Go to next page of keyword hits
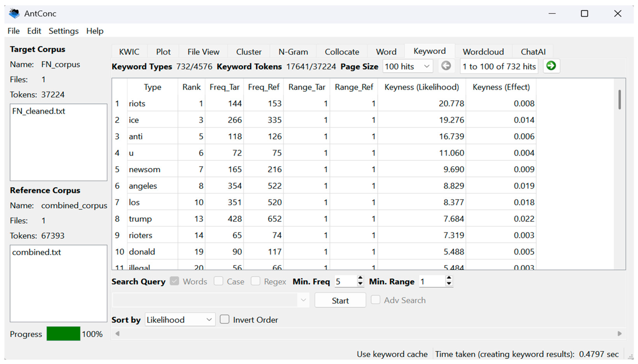638x364 pixels. (x=551, y=66)
